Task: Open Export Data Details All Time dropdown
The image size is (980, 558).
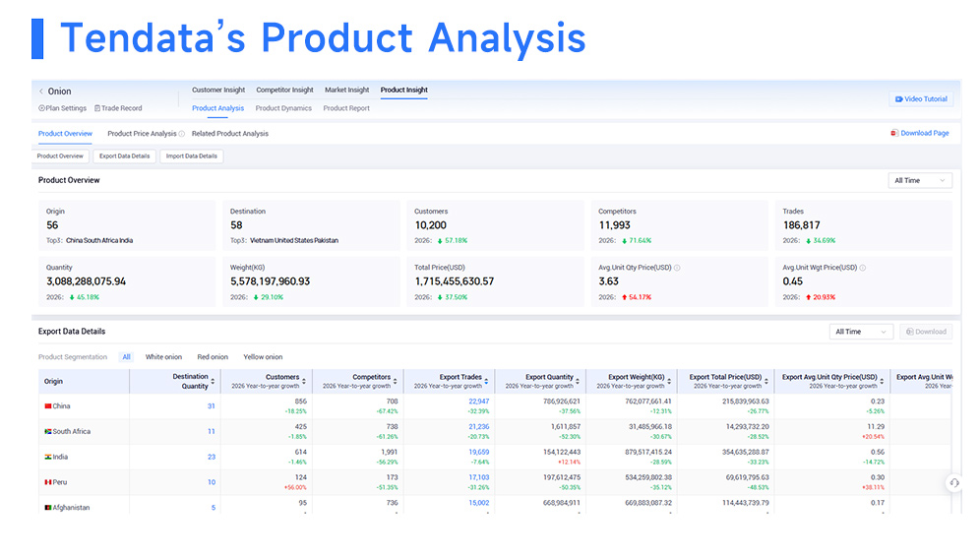Action: coord(861,332)
